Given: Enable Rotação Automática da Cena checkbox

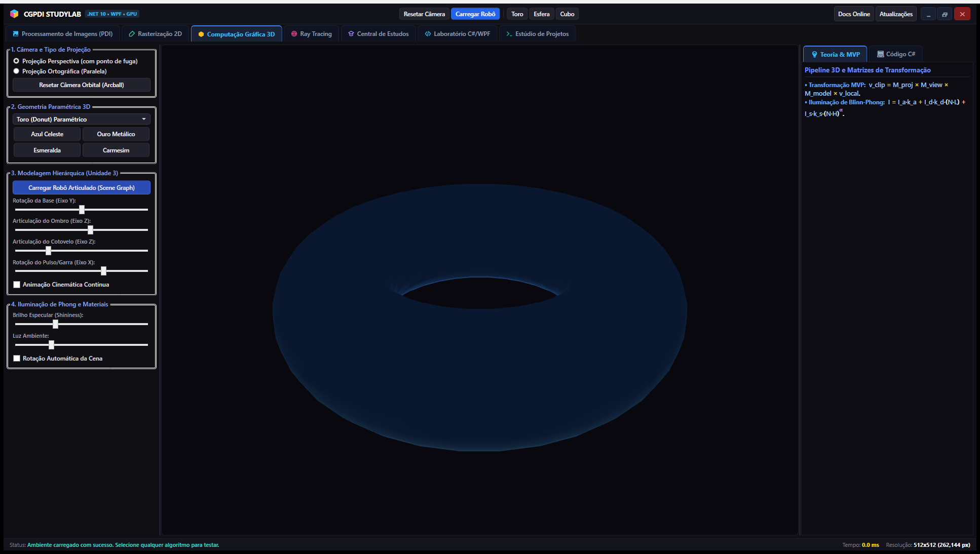Looking at the screenshot, I should (x=17, y=359).
